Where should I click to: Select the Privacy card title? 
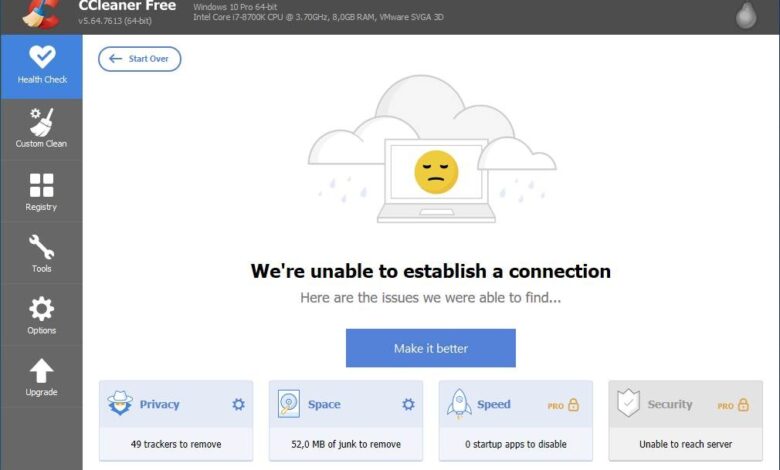pos(159,405)
